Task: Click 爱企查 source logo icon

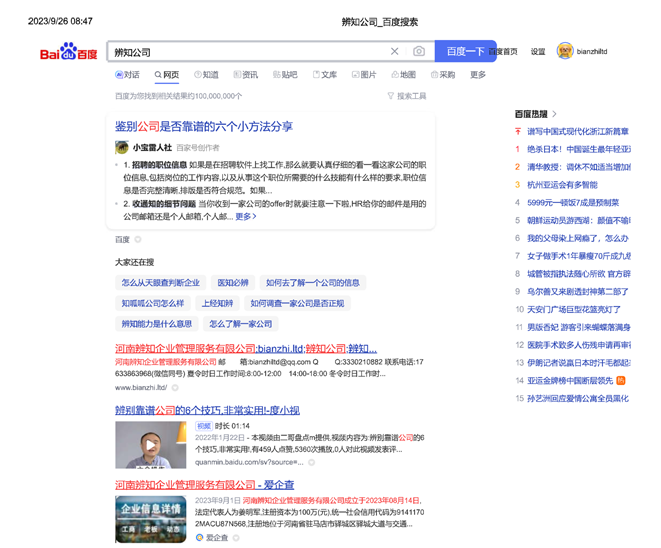Action: (x=199, y=537)
